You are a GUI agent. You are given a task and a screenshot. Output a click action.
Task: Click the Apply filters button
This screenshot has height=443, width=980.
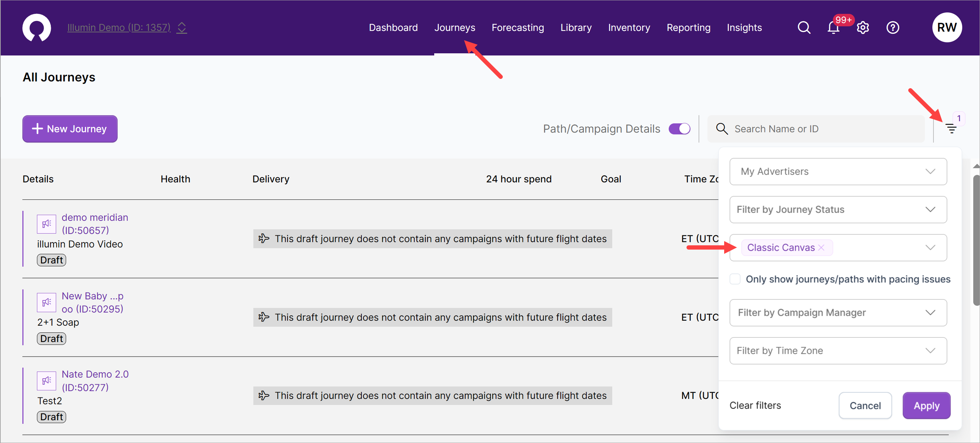coord(926,405)
